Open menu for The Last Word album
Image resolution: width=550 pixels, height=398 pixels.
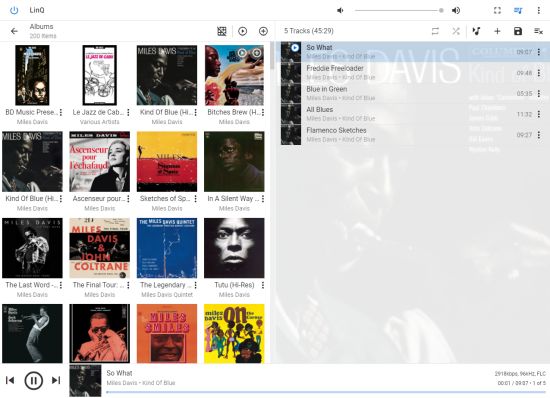(x=61, y=285)
